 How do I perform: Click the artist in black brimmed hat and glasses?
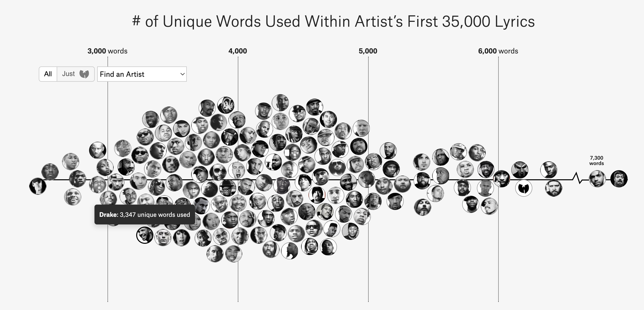point(228,188)
